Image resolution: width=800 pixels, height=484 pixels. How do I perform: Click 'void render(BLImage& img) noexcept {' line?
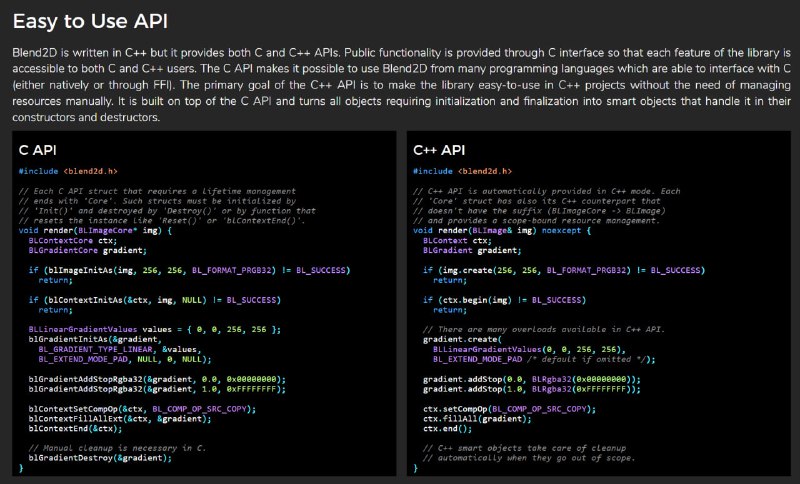(502, 231)
